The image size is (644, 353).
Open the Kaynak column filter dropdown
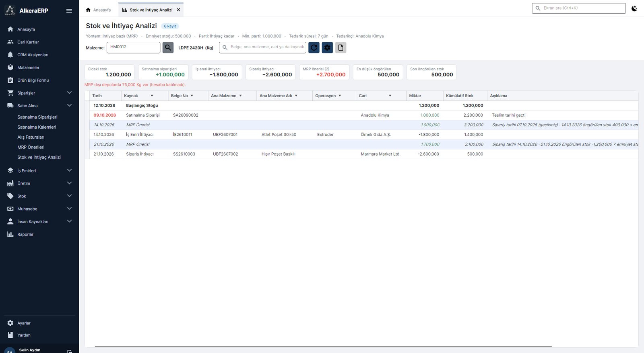(x=152, y=96)
